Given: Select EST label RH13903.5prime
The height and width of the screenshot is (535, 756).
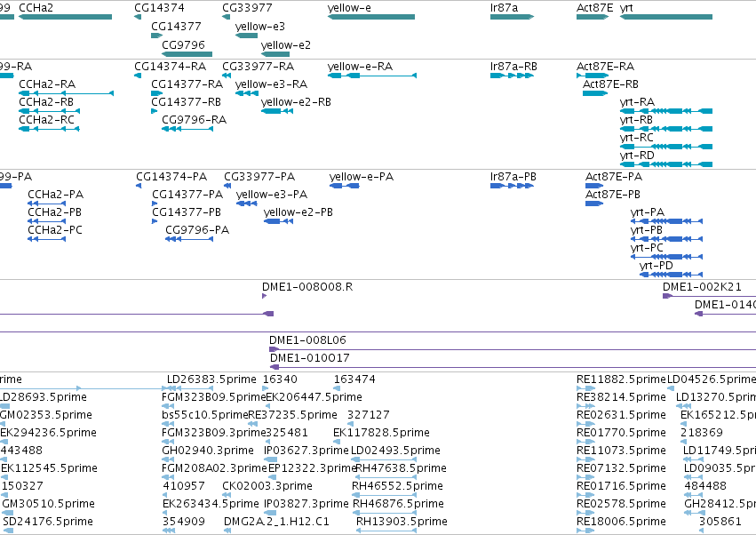Looking at the screenshot, I should click(x=402, y=522).
